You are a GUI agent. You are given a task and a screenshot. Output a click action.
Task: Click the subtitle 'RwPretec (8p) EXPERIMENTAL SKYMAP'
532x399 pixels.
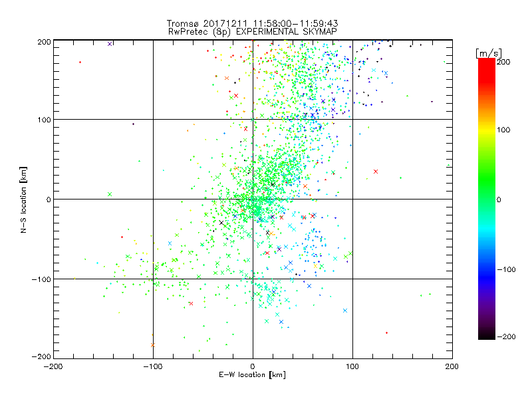click(253, 32)
